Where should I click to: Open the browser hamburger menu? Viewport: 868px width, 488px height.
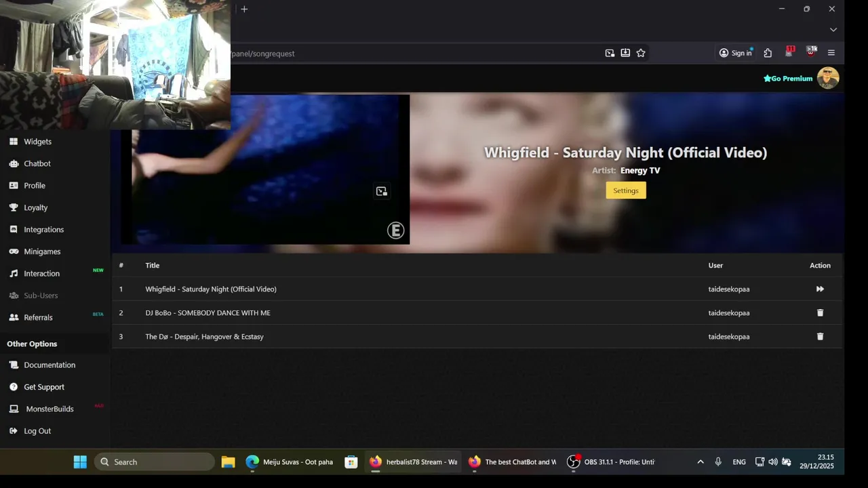(x=831, y=53)
